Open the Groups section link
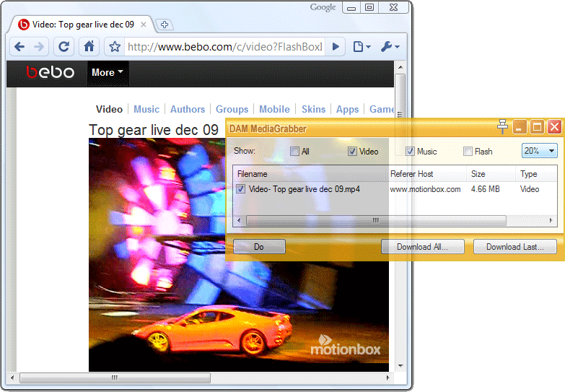This screenshot has height=392, width=565. 232,109
